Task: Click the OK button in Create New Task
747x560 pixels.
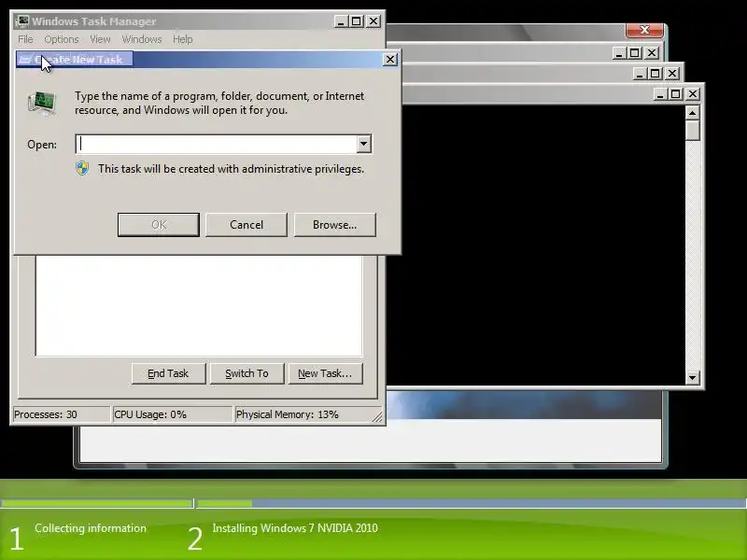Action: pos(159,225)
